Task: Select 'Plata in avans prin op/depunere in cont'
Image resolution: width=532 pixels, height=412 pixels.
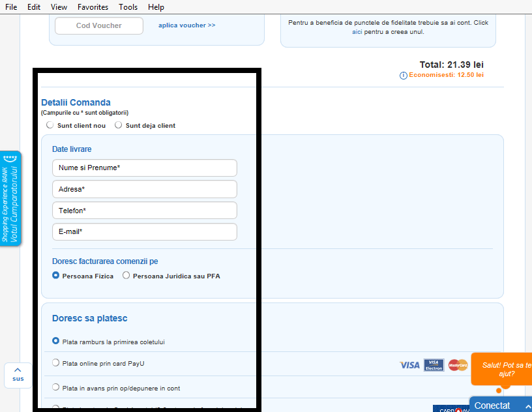Action: pos(56,387)
